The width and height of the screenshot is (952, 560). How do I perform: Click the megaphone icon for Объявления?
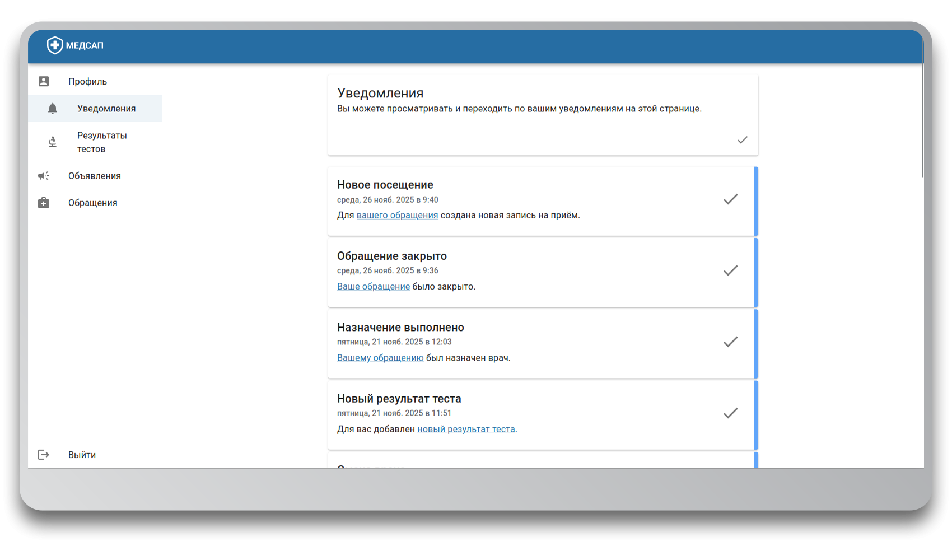pyautogui.click(x=44, y=176)
